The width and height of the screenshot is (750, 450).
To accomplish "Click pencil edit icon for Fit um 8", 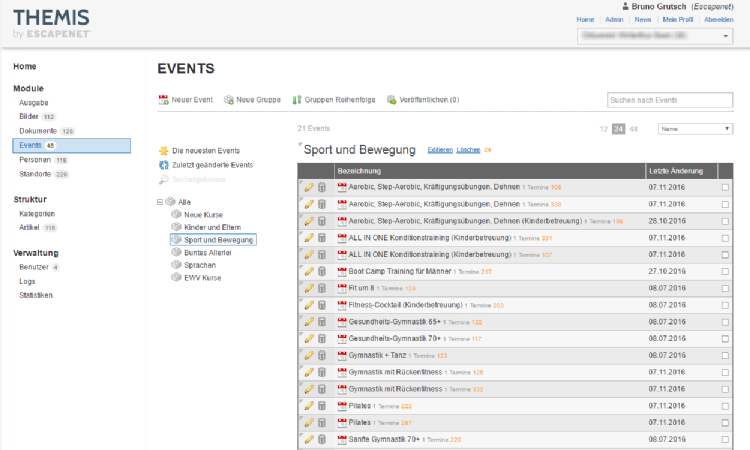I will 309,288.
